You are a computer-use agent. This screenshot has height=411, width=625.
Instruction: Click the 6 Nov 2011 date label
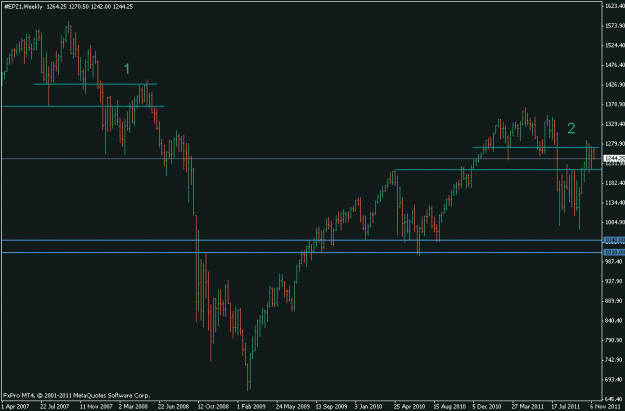pos(605,407)
